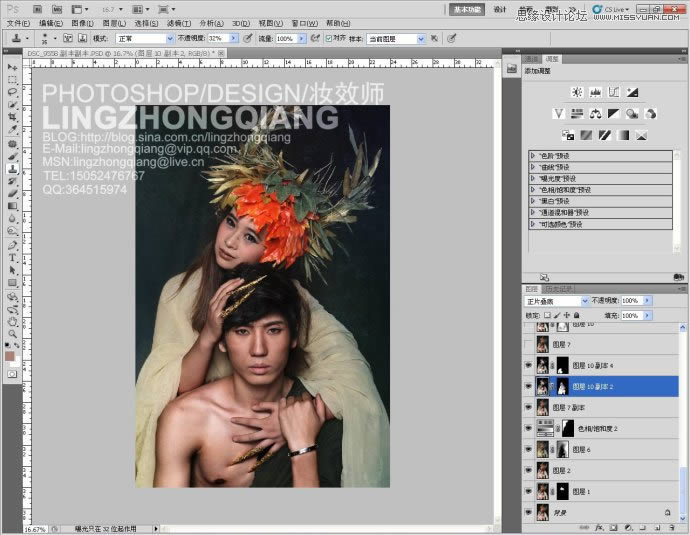Select the Hand tool

pyautogui.click(x=12, y=322)
